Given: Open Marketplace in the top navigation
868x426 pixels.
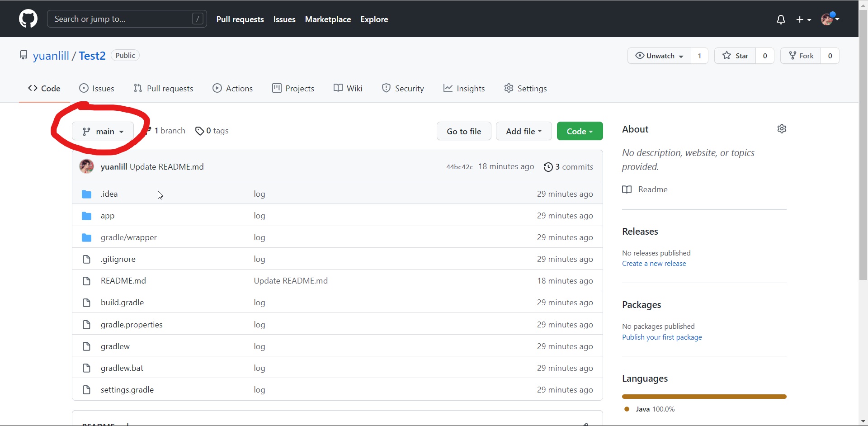Looking at the screenshot, I should [328, 19].
